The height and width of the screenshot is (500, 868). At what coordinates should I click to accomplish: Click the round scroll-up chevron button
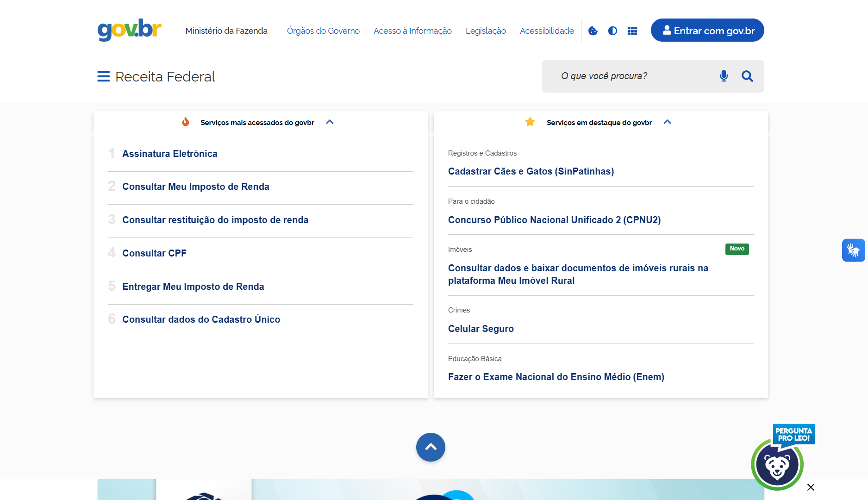point(431,447)
